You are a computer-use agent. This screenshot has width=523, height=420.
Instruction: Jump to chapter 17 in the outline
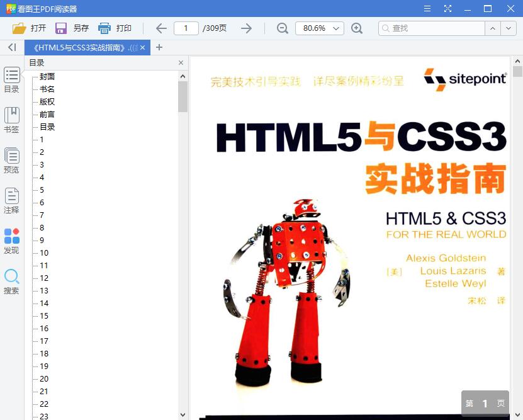point(44,341)
